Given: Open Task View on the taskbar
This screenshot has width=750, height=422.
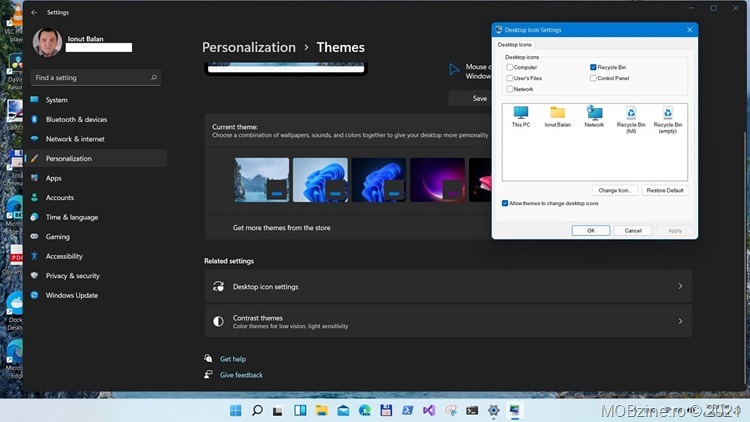Looking at the screenshot, I should (278, 410).
